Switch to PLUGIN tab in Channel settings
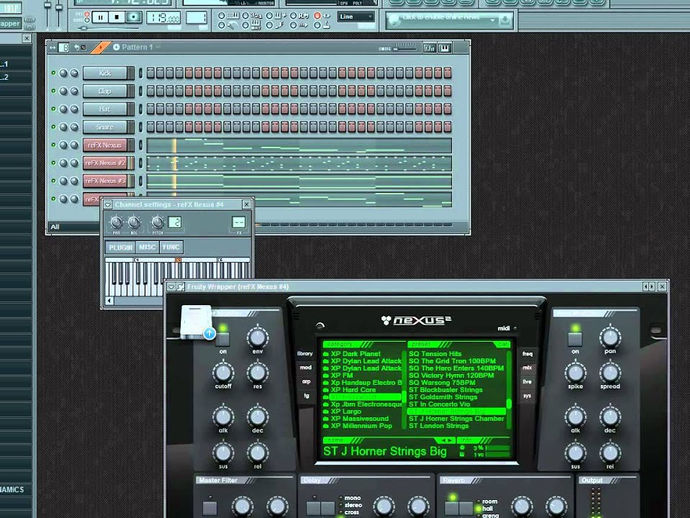 [x=121, y=247]
